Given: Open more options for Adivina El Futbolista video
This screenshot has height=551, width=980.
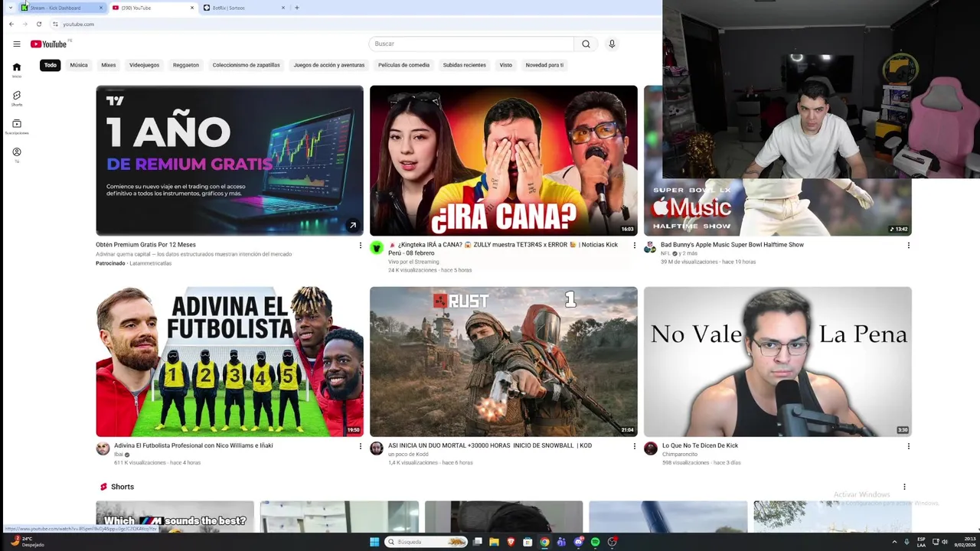Looking at the screenshot, I should point(361,445).
